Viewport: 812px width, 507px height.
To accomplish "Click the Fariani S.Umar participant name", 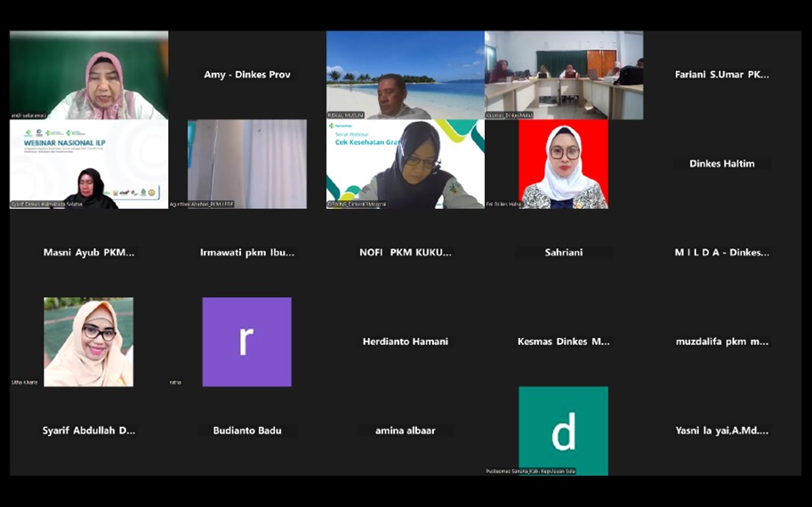I will [x=721, y=75].
